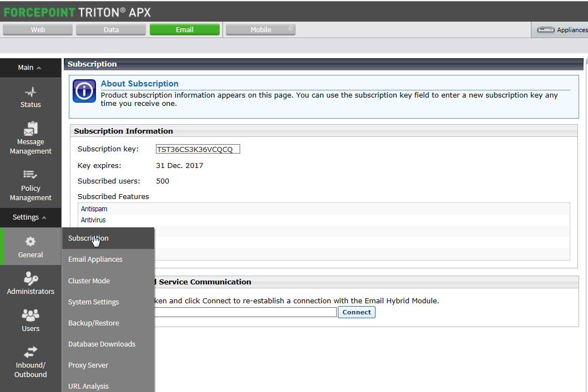
Task: Select Antivirus in Subscribed Features list
Action: [324, 220]
